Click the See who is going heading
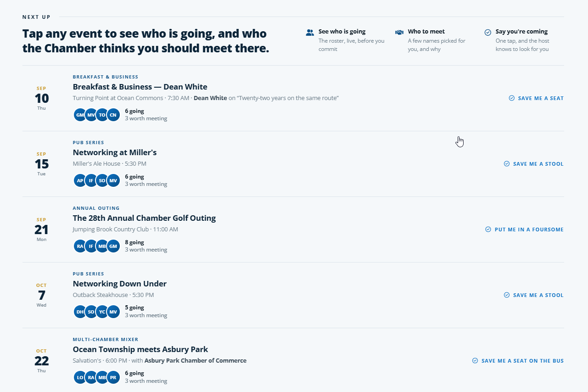 click(x=342, y=32)
